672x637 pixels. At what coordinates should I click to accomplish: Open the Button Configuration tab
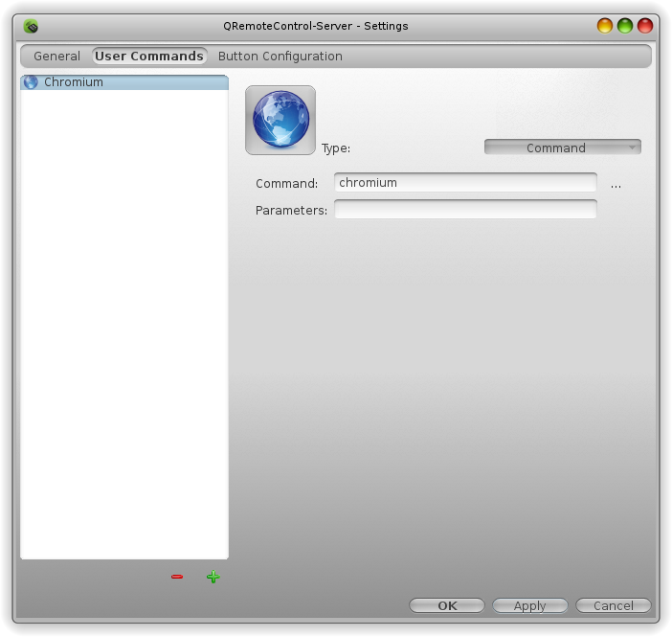click(280, 57)
